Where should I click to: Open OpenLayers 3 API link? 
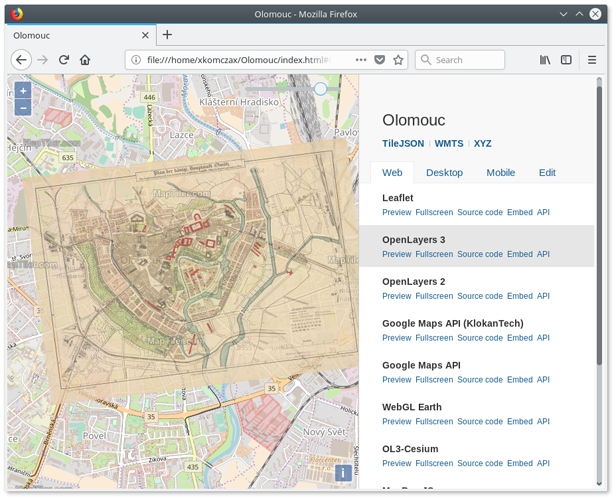pos(543,254)
